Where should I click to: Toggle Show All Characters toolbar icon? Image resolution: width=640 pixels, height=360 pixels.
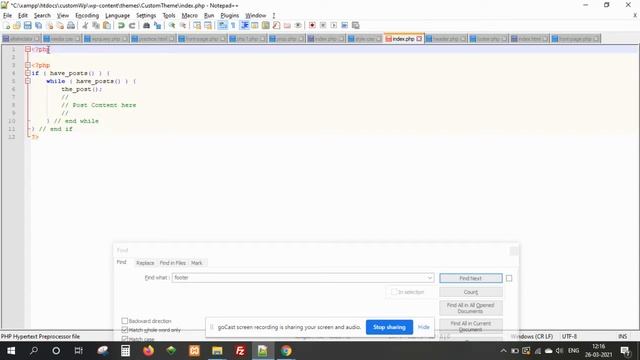(x=233, y=26)
